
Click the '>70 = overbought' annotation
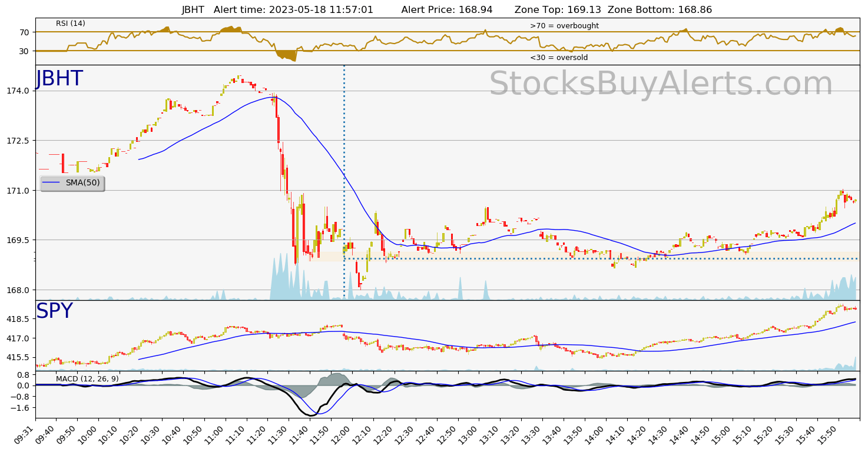tap(564, 26)
